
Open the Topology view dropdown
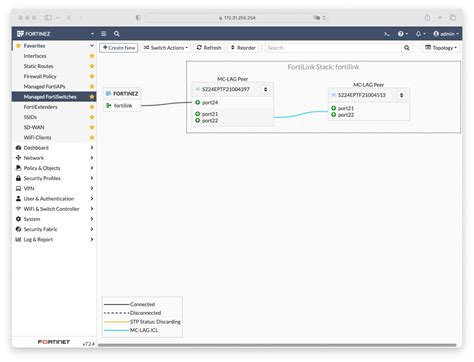[441, 48]
